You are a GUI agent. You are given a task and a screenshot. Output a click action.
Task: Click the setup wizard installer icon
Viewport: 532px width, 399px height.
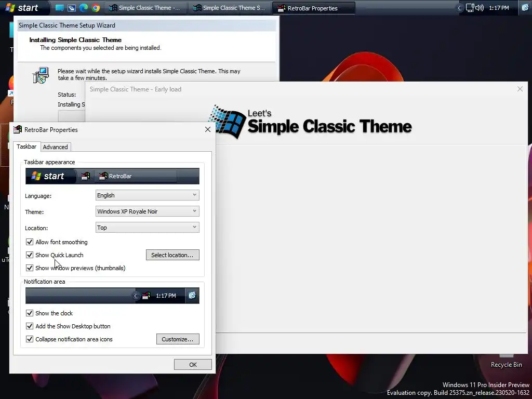tap(41, 75)
